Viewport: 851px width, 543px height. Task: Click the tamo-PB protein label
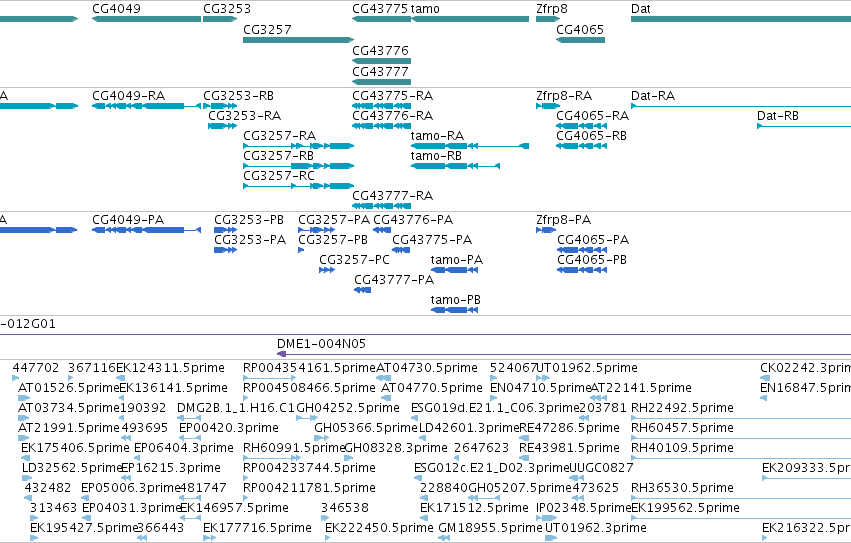tap(456, 300)
